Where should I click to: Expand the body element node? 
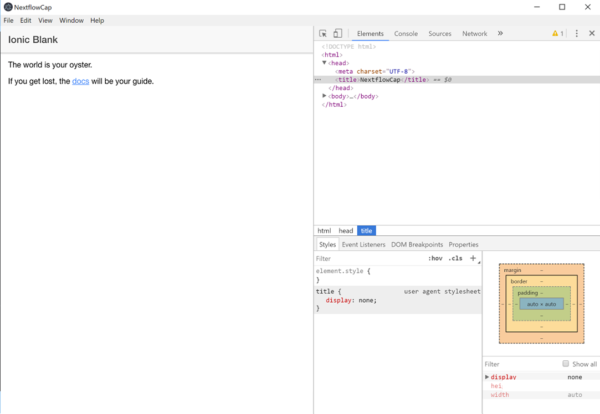pyautogui.click(x=324, y=96)
